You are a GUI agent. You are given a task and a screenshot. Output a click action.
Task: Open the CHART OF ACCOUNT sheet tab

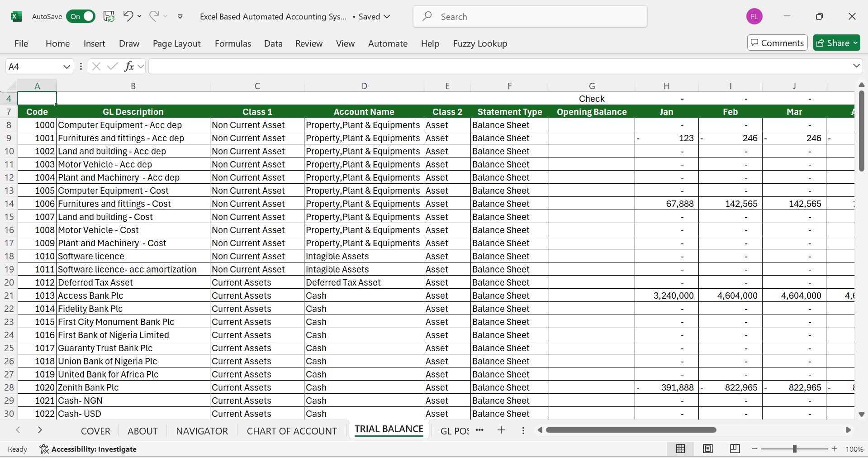(x=292, y=431)
